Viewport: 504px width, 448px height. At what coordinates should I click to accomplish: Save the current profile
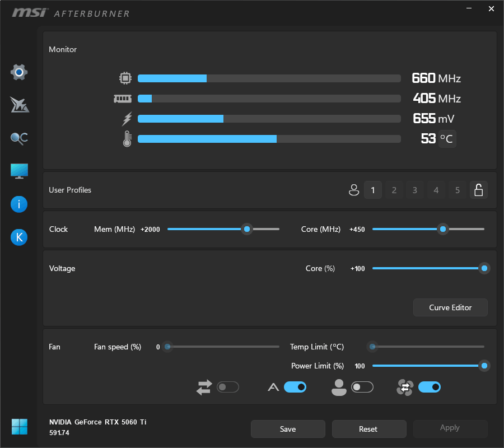click(x=288, y=428)
